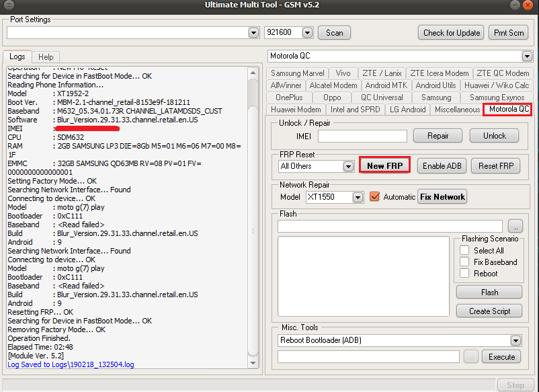Viewport: 539px width, 392px height.
Task: Open the ZTE Icera Modem tab
Action: pos(440,73)
